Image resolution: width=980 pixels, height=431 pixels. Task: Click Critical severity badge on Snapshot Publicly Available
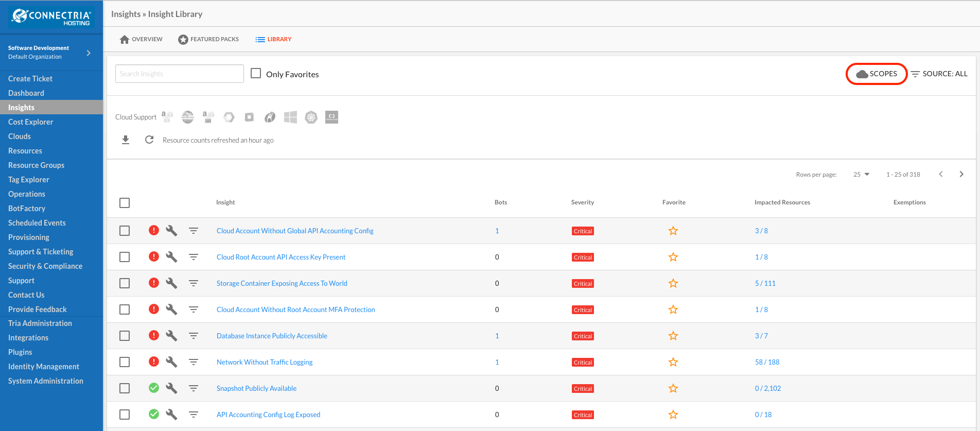click(x=583, y=388)
